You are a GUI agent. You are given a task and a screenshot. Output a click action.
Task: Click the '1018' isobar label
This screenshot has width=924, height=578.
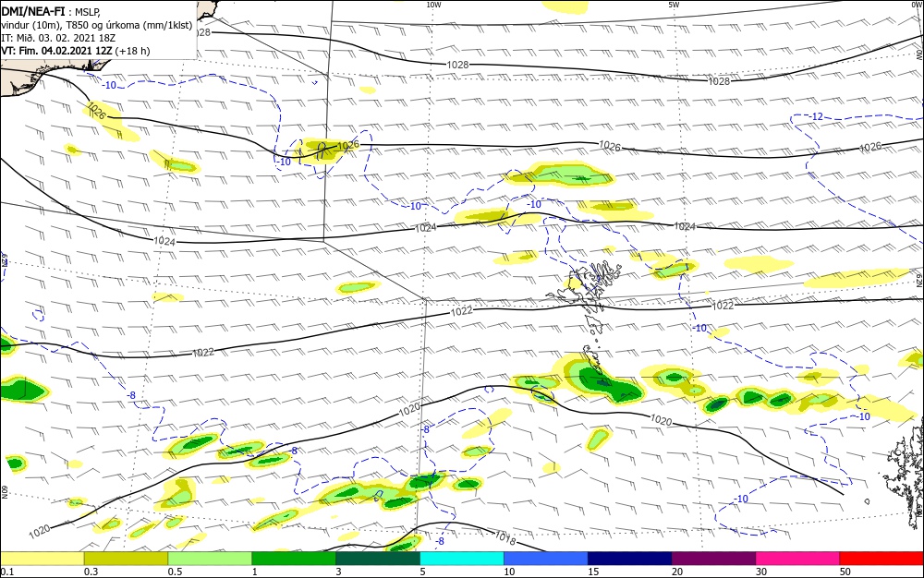(505, 536)
